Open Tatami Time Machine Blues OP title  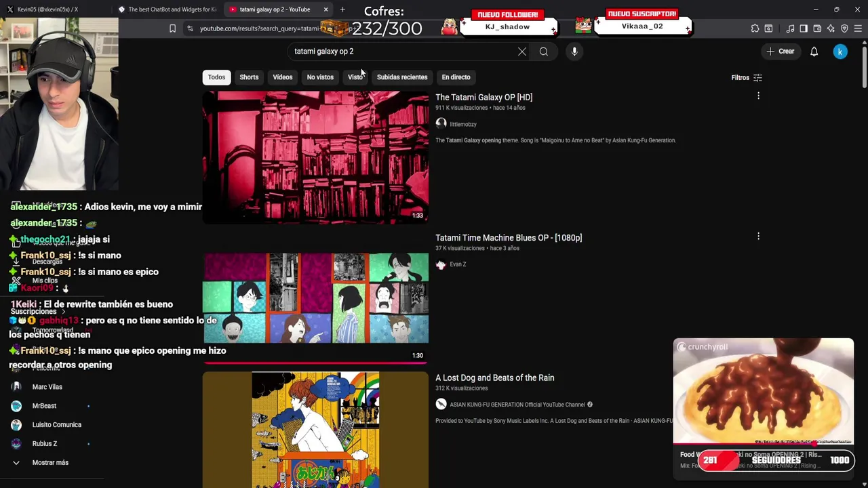509,238
